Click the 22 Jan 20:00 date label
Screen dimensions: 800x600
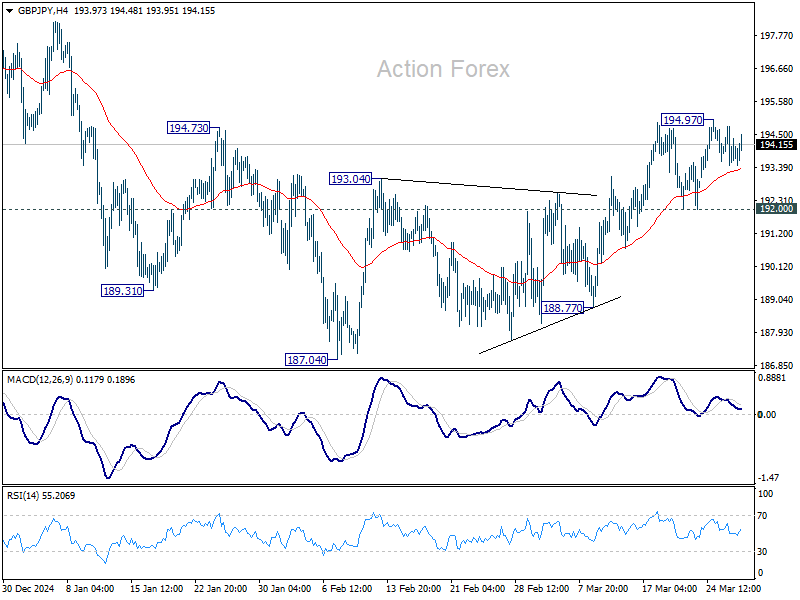(x=220, y=588)
